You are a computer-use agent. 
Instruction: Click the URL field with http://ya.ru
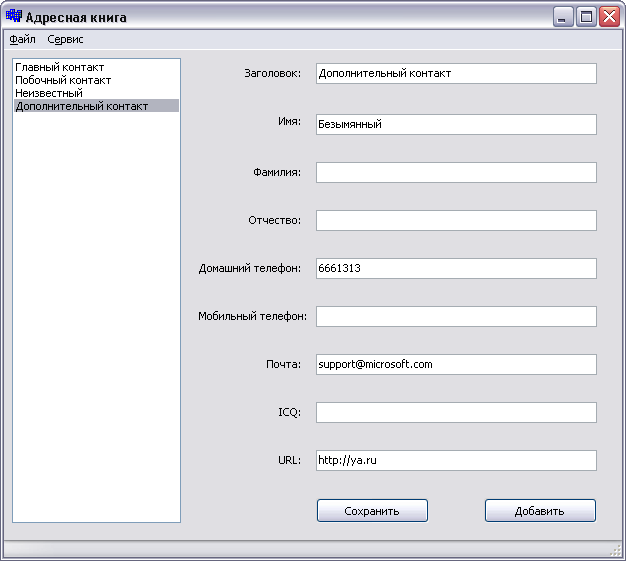point(455,461)
